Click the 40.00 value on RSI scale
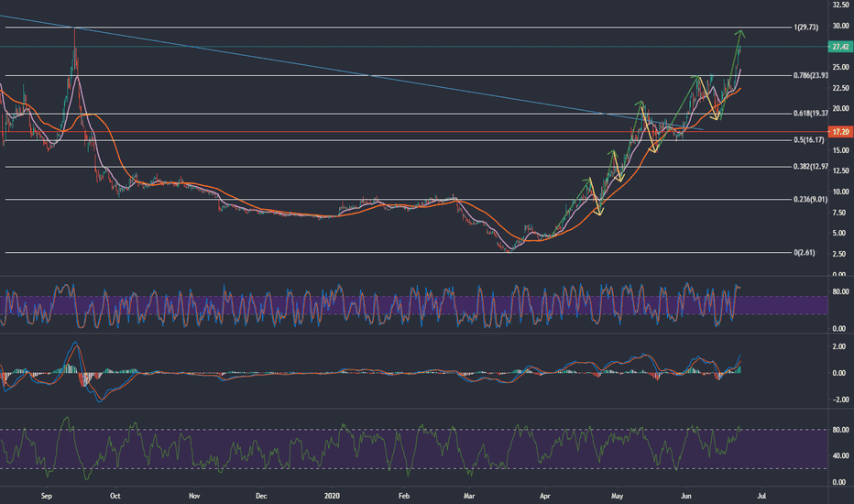 [x=839, y=455]
